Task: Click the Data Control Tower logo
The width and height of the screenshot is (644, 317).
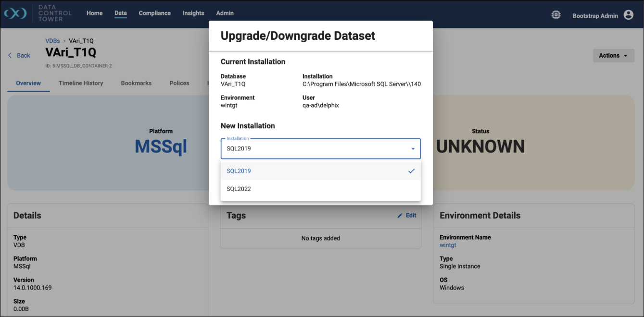Action: (15, 13)
